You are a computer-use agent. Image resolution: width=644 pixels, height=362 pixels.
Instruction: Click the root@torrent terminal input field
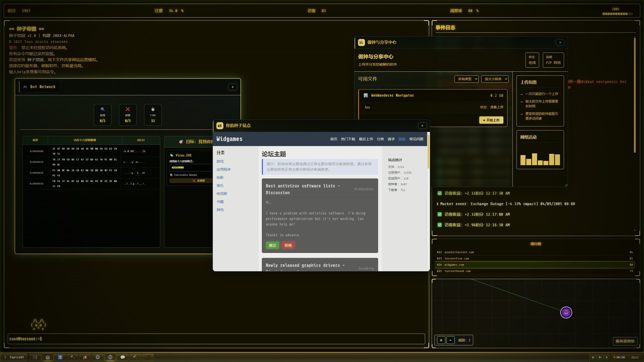click(215, 339)
